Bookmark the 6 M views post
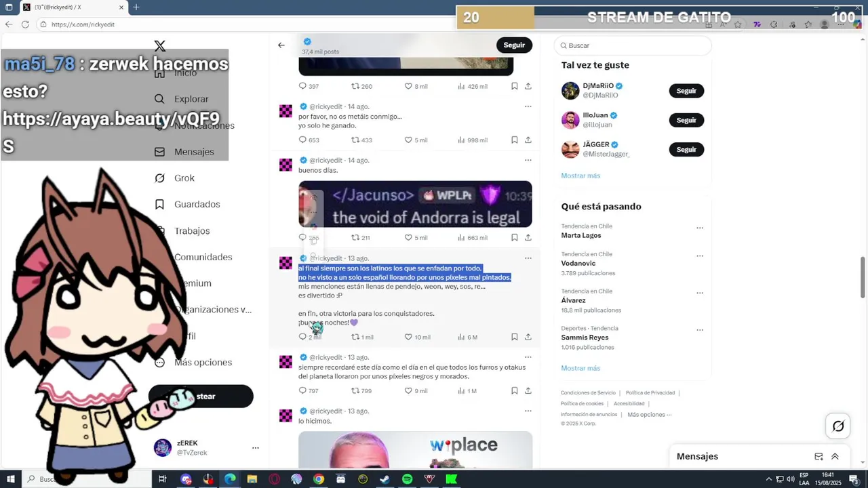 coord(515,337)
